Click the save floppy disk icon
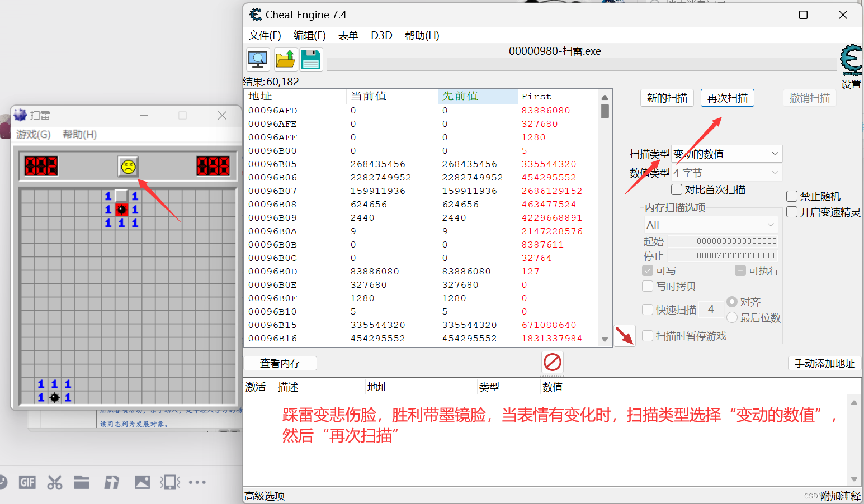 click(x=311, y=59)
